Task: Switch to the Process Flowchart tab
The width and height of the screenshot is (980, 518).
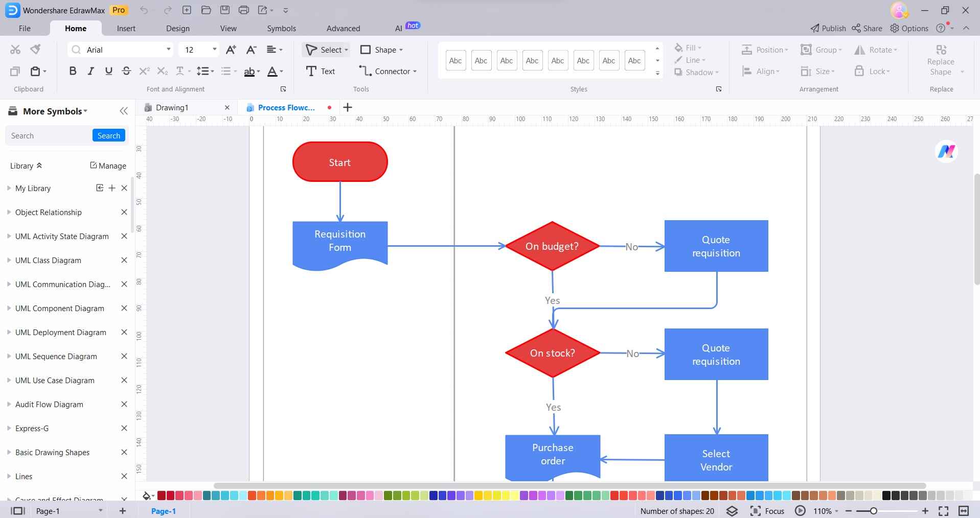Action: click(286, 107)
